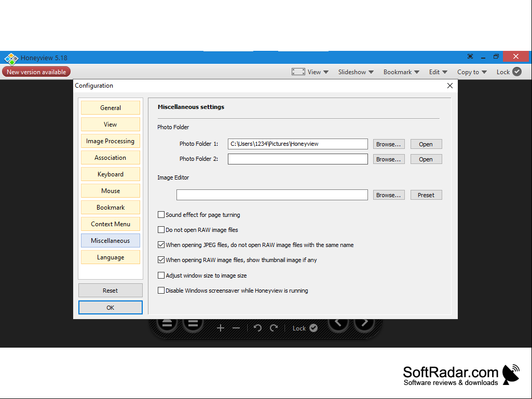Click the empty Photo Folder 2 field
Image resolution: width=532 pixels, height=399 pixels.
click(x=298, y=159)
